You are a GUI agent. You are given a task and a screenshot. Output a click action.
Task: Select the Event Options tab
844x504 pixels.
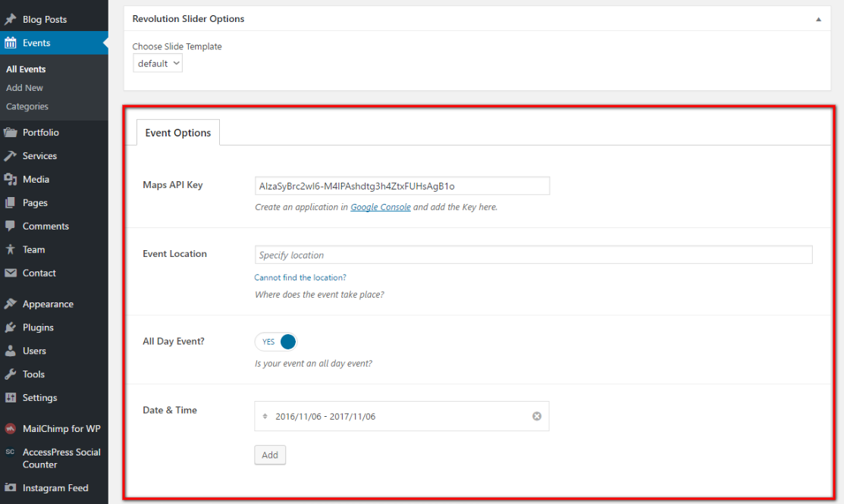(x=178, y=133)
